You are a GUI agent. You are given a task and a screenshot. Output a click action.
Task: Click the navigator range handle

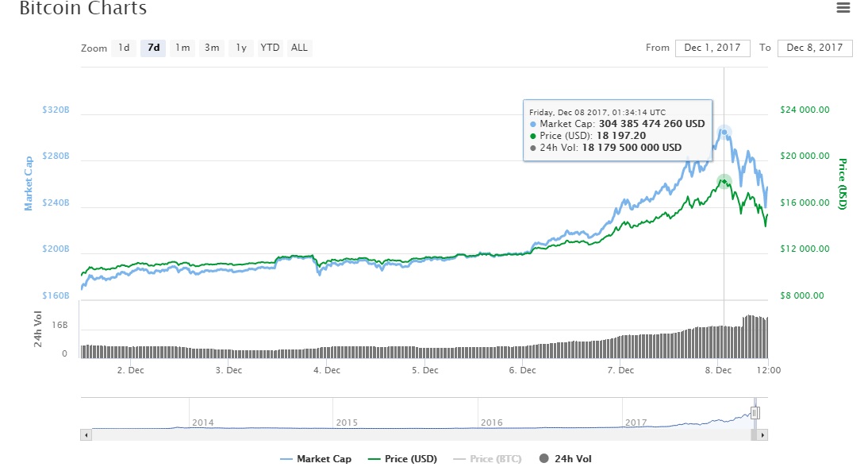click(x=755, y=413)
